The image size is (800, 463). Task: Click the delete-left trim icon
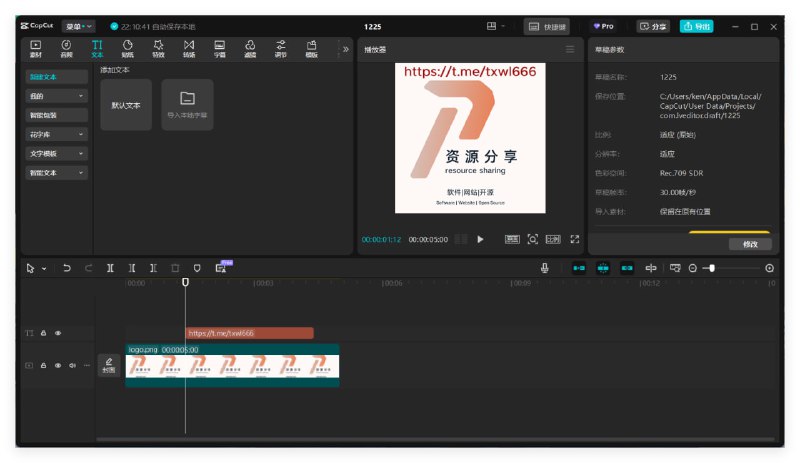coord(132,267)
